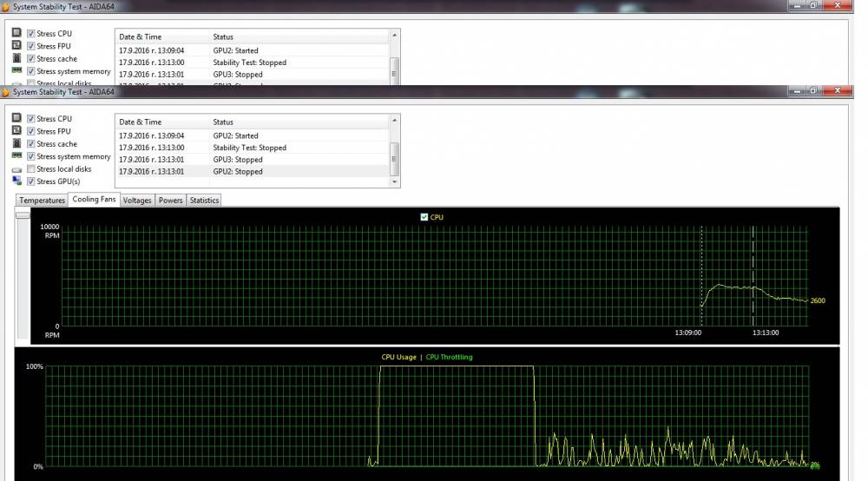Click the FPU icon beside Stress FPU in front window

point(16,130)
